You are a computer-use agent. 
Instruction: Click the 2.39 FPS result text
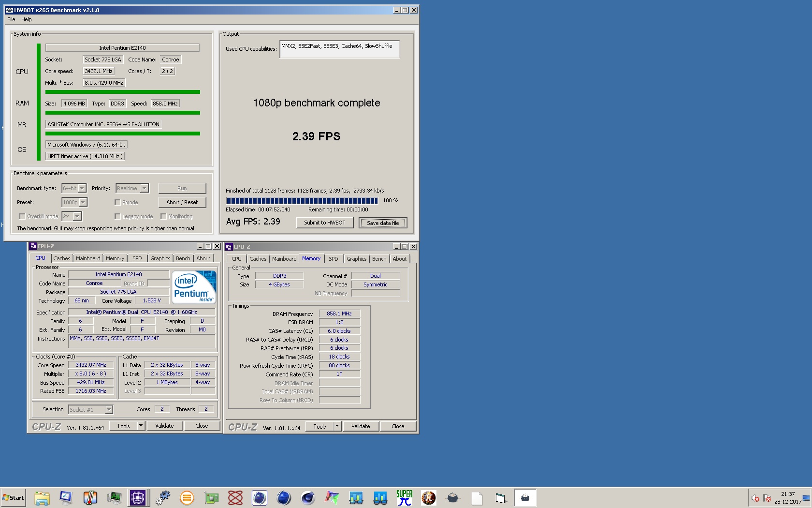coord(317,136)
